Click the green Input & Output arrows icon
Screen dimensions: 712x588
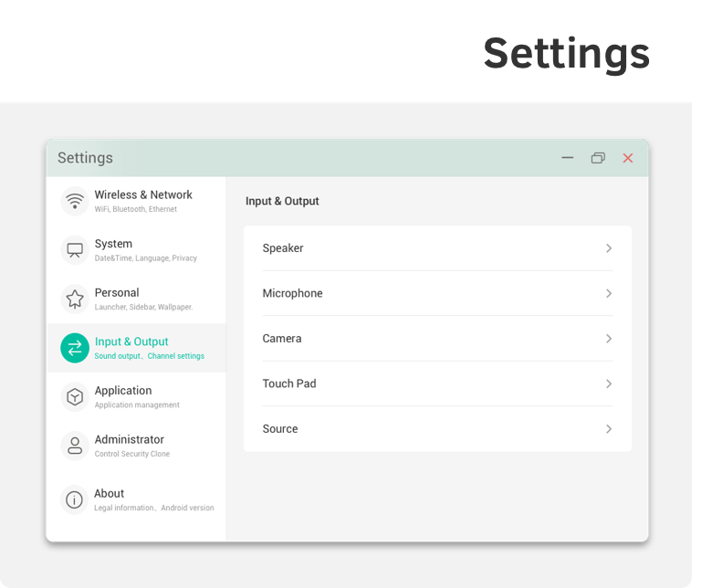click(75, 348)
